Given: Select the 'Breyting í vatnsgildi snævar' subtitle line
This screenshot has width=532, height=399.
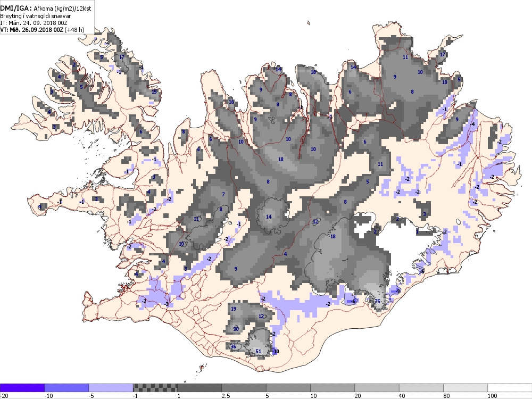Looking at the screenshot, I should pos(35,16).
